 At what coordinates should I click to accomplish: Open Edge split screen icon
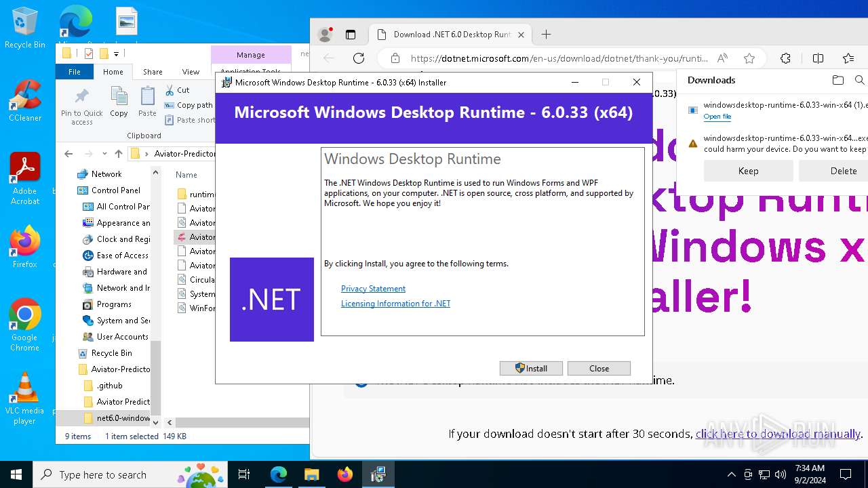coord(818,58)
